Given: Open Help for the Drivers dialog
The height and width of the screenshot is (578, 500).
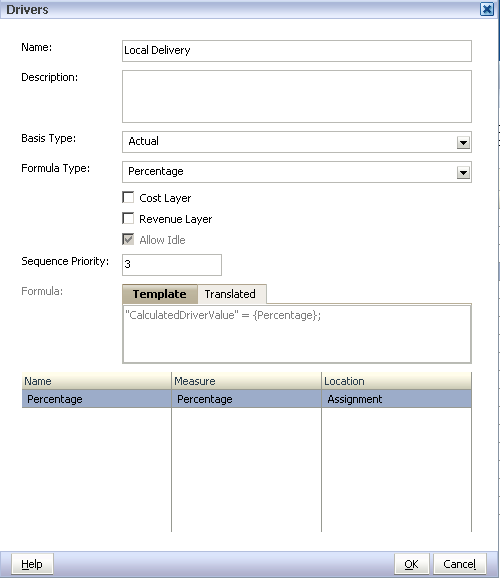Looking at the screenshot, I should coord(32,564).
